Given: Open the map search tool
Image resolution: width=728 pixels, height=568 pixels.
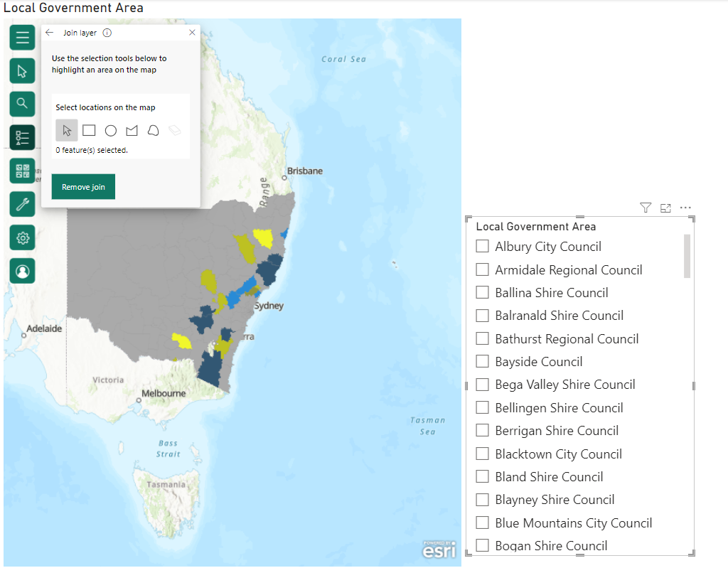Looking at the screenshot, I should (x=22, y=104).
